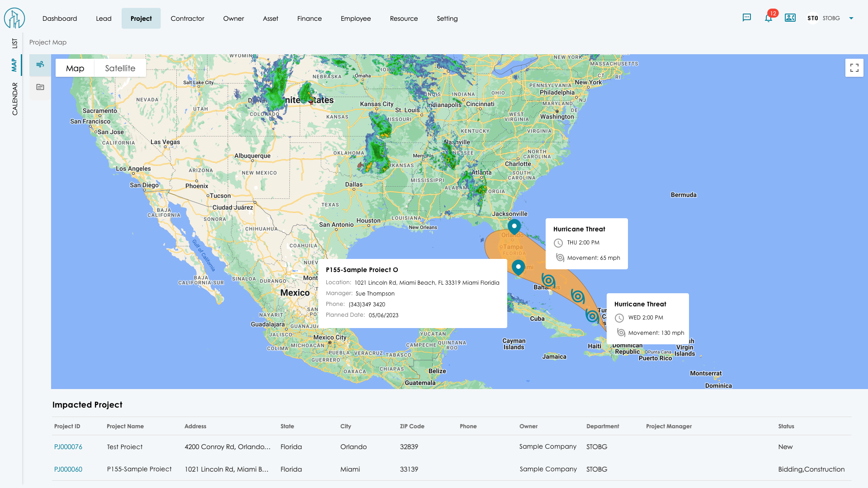
Task: Expand the STOBG user dropdown arrow
Action: point(851,19)
